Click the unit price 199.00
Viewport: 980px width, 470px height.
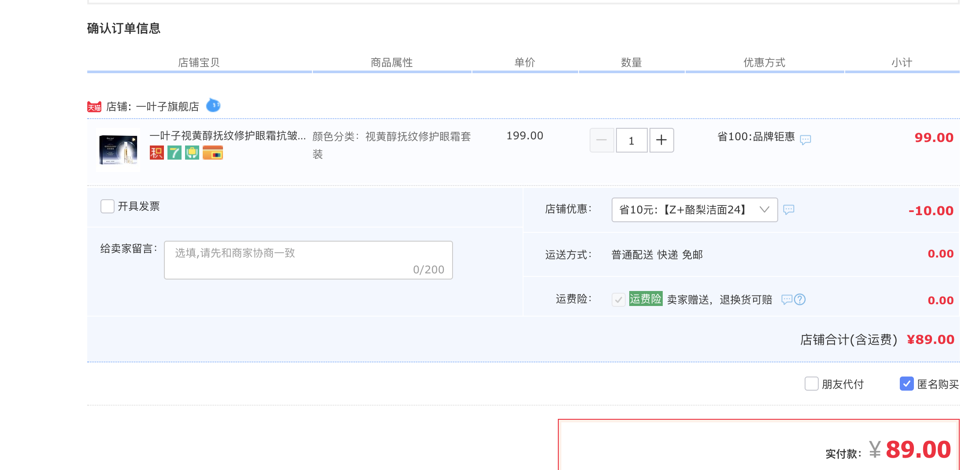(x=525, y=136)
